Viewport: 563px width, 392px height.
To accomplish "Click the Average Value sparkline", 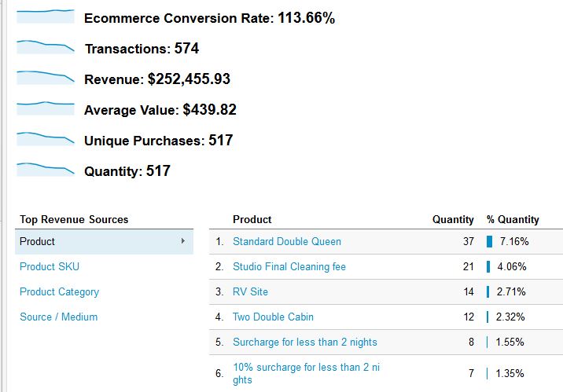I will [45, 108].
